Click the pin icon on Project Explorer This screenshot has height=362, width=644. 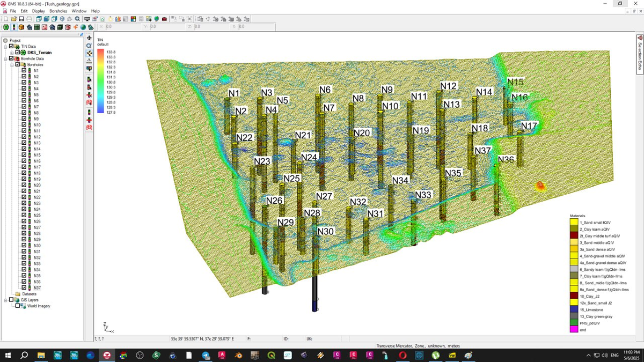82,34
